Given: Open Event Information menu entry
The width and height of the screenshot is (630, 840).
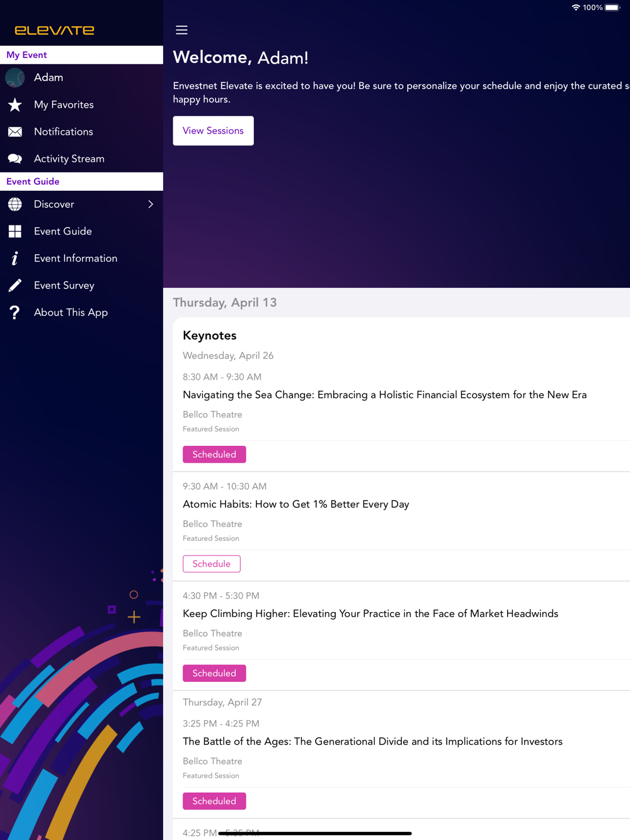Looking at the screenshot, I should tap(81, 258).
